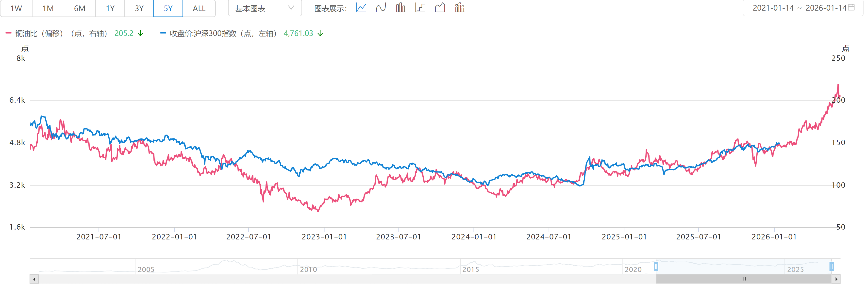Screen dimensions: 868x285
Task: Click the left handle of range slider
Action: coord(656,267)
